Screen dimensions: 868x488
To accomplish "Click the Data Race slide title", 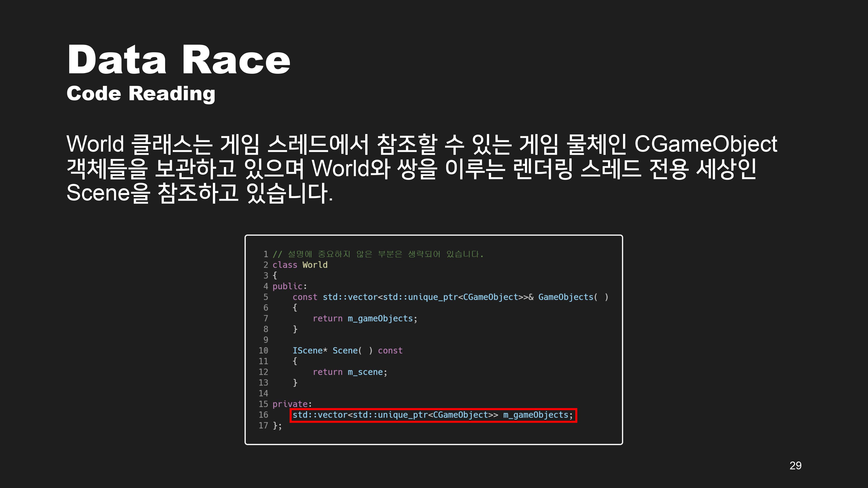I will tap(179, 60).
